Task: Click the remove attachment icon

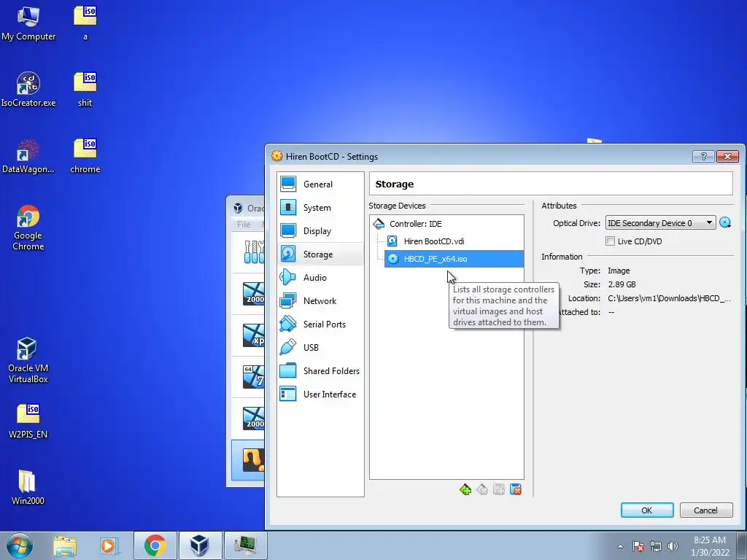Action: point(516,489)
